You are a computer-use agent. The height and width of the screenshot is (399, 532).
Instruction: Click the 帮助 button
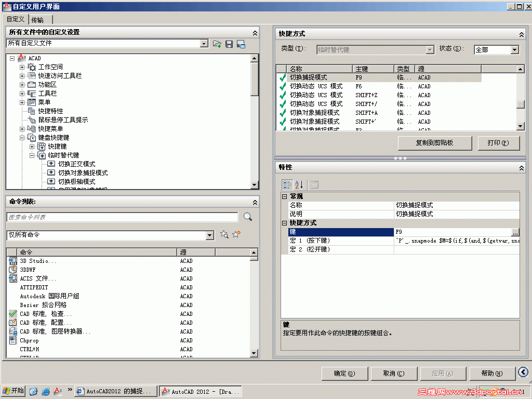(491, 374)
